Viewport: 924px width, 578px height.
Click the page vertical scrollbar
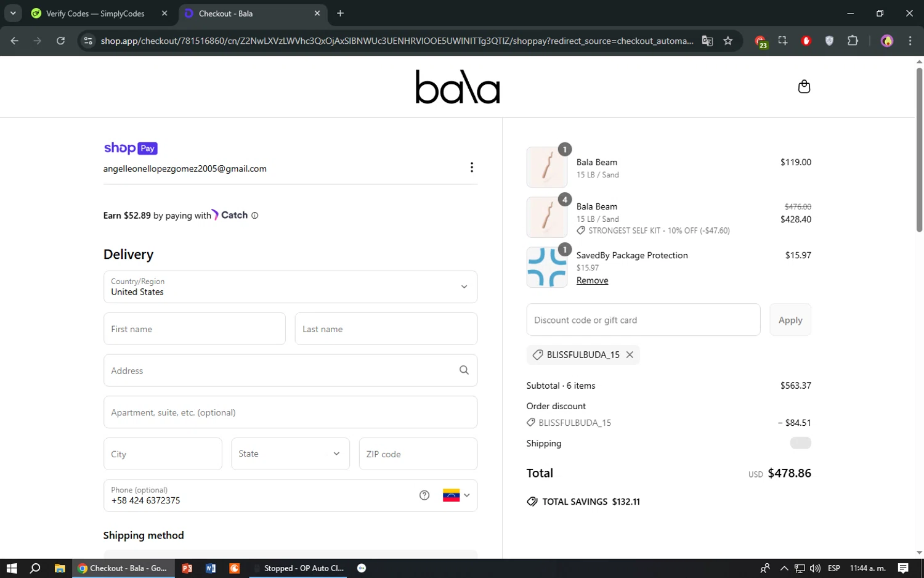919,150
